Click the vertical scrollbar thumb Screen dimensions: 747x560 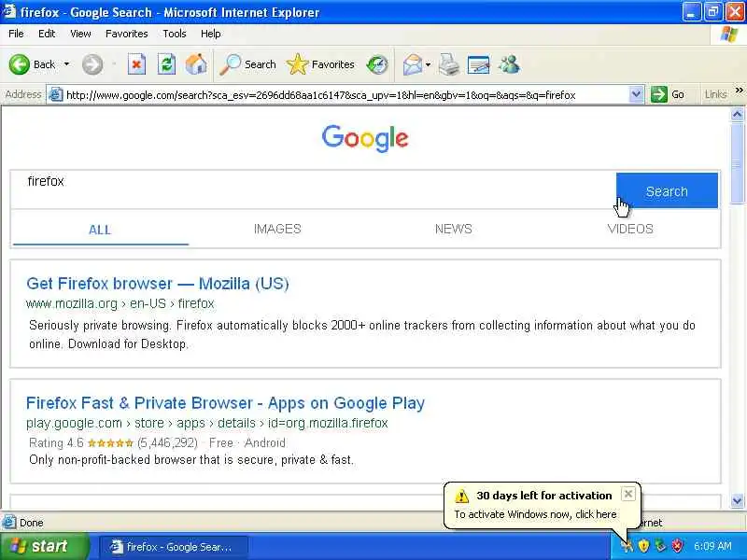[x=737, y=162]
